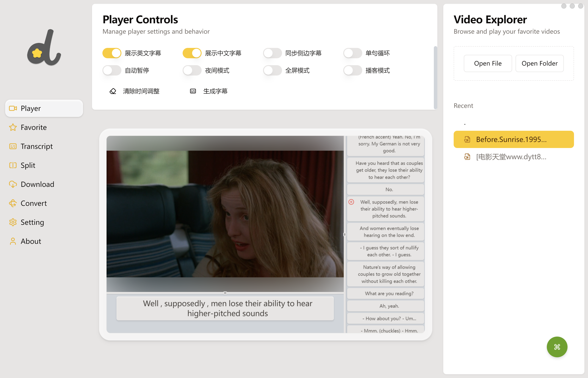Open Transcript page
The height and width of the screenshot is (378, 588).
tap(44, 146)
